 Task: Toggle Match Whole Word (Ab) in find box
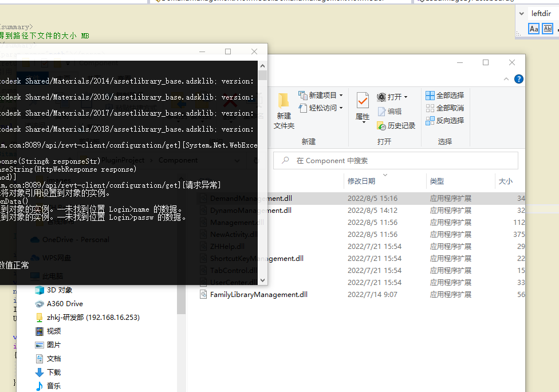548,29
